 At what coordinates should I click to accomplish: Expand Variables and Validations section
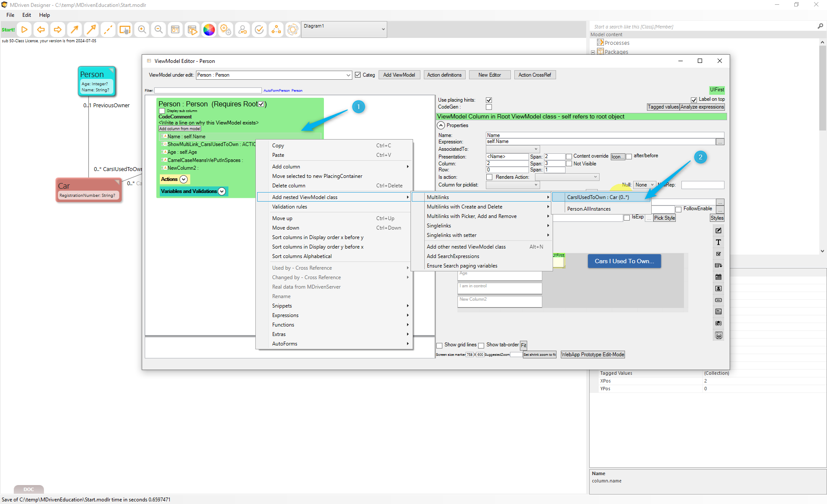tap(222, 191)
